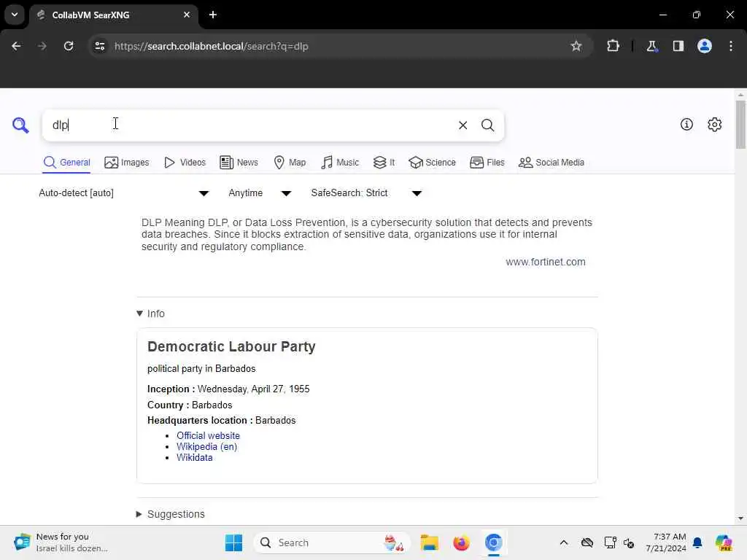This screenshot has height=560, width=747.
Task: Switch to the News tab
Action: pyautogui.click(x=239, y=163)
